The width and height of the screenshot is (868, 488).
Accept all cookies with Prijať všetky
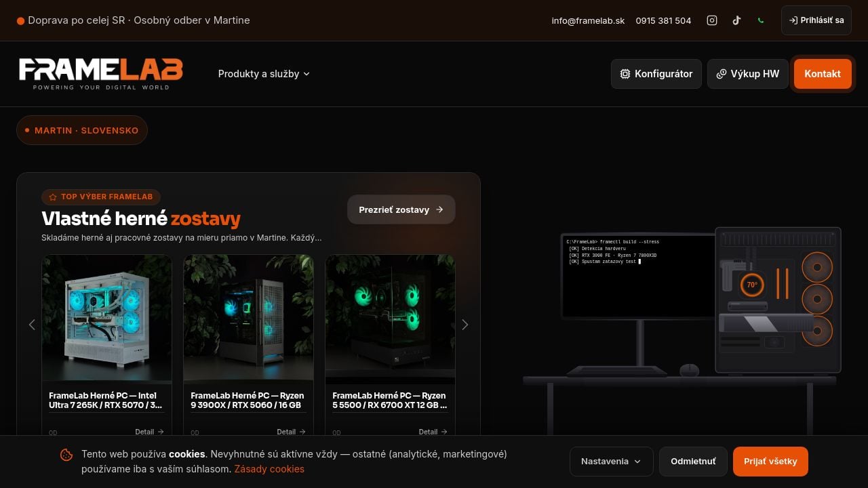coord(770,462)
